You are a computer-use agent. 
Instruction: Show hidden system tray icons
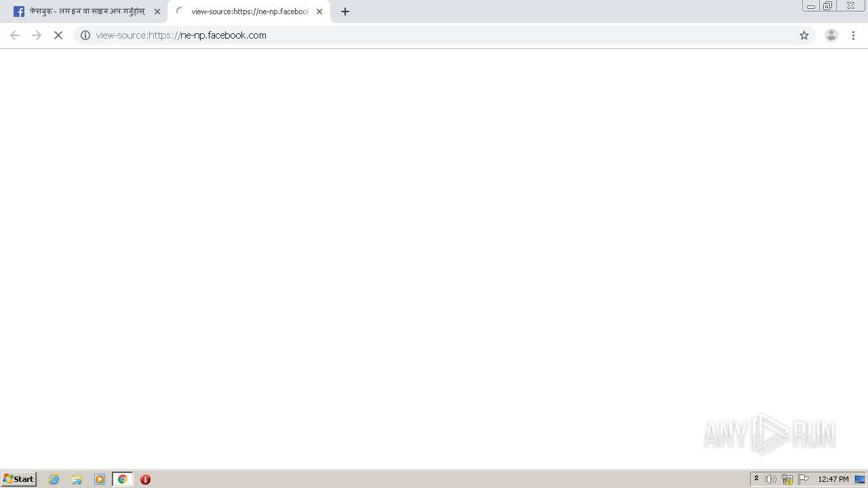click(756, 479)
